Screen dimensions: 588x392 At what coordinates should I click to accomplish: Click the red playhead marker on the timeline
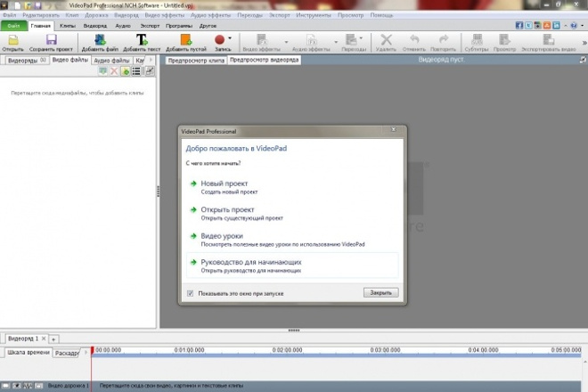(92, 350)
